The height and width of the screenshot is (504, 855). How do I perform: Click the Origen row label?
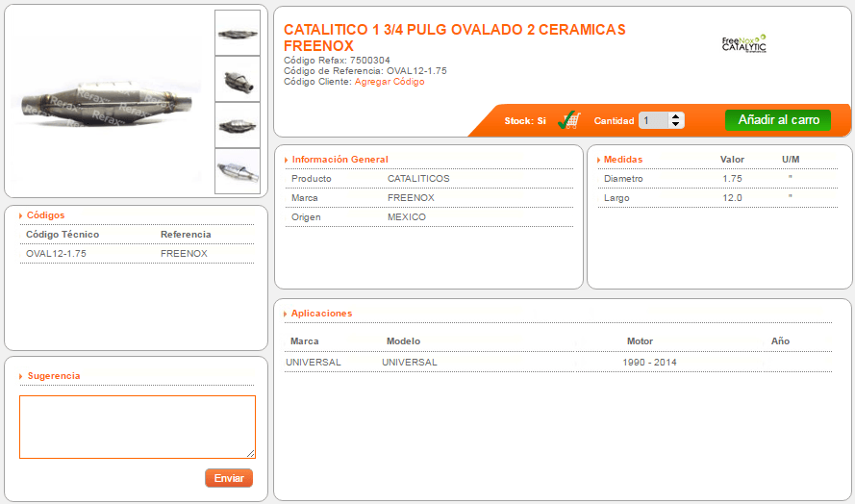[x=306, y=217]
